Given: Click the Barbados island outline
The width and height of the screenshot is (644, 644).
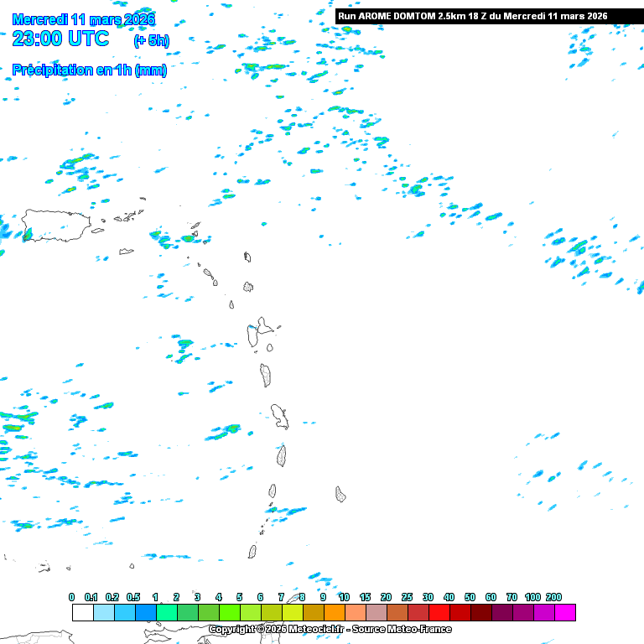Looking at the screenshot, I should tap(340, 494).
